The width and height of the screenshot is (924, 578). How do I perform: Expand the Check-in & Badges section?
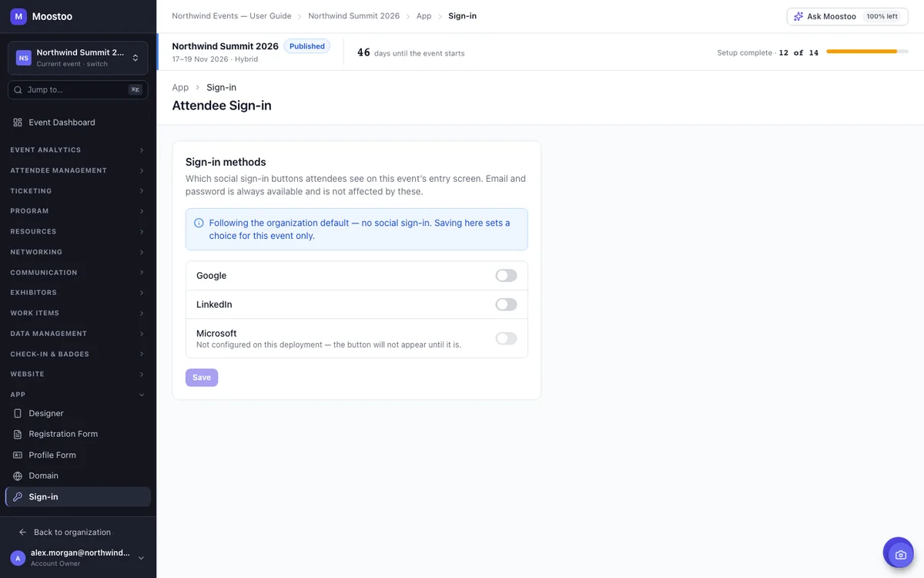coord(78,355)
